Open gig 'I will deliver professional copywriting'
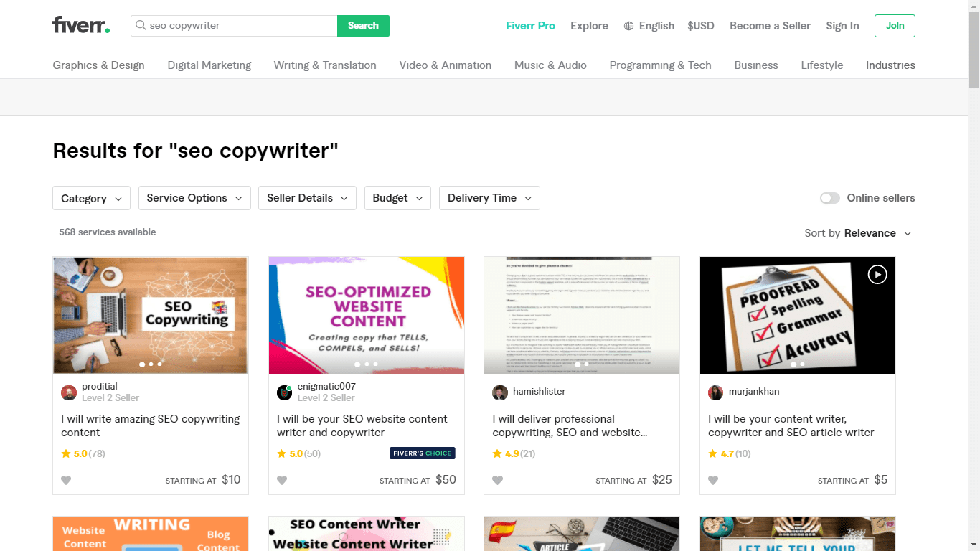The width and height of the screenshot is (980, 551). 570,425
